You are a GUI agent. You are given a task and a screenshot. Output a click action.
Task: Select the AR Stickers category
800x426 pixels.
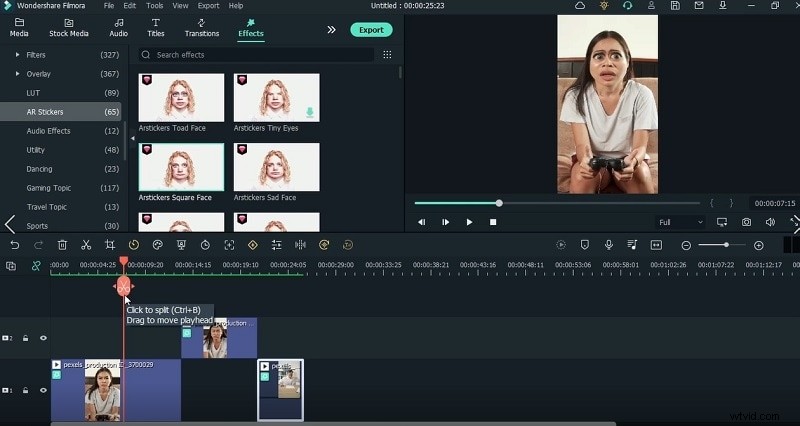[61, 112]
